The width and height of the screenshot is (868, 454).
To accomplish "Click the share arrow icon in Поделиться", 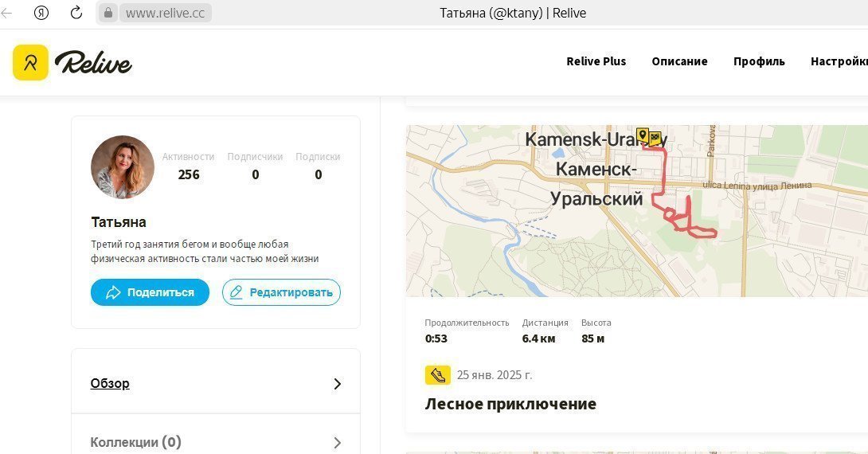I will 114,292.
